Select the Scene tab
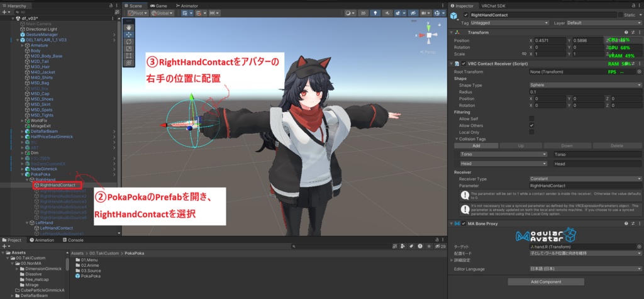Image resolution: width=644 pixels, height=299 pixels. 133,6
